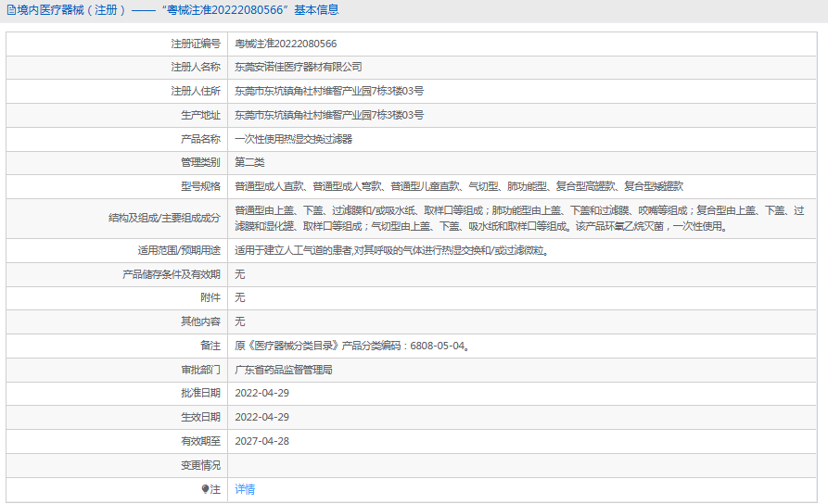Click the 管理类别 row label

click(x=200, y=162)
